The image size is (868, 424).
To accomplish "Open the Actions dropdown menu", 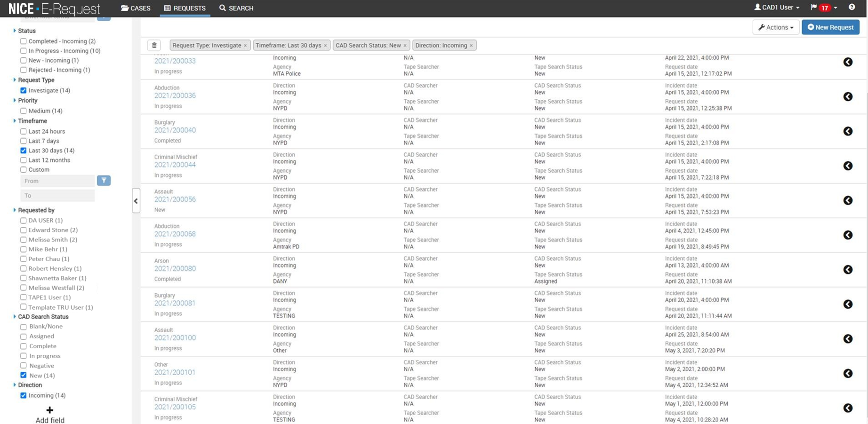I will pyautogui.click(x=775, y=27).
